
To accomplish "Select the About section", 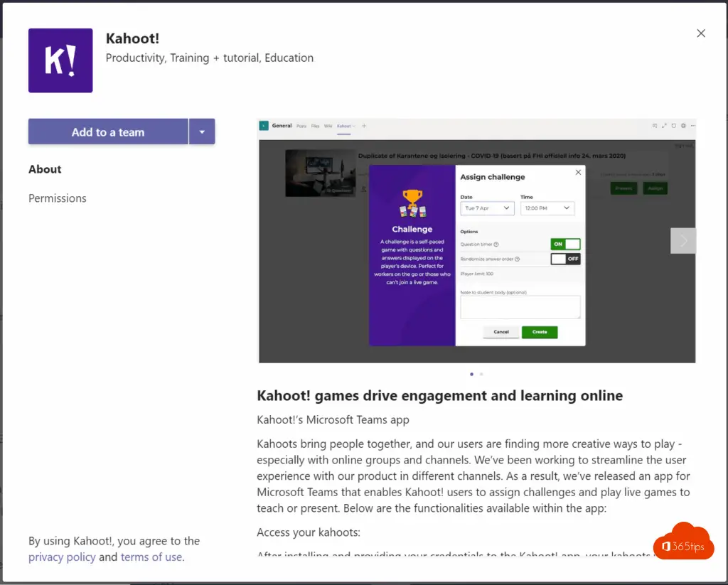I will click(45, 169).
